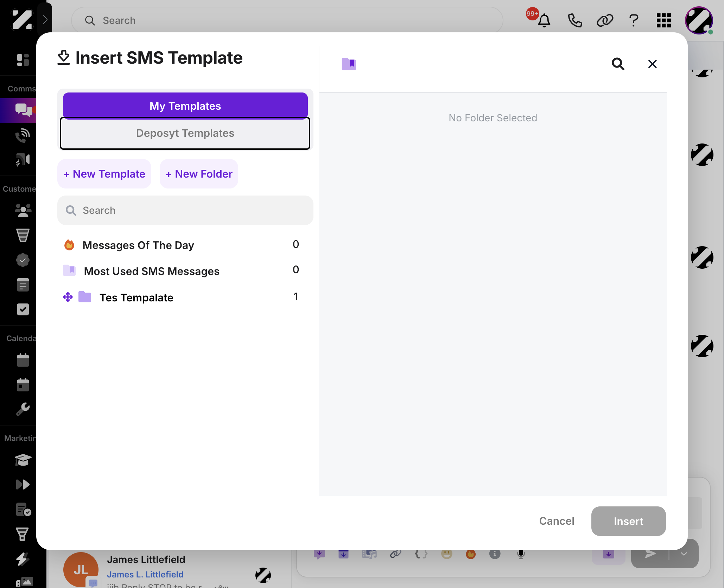Open the paid video icon in sidebar
The height and width of the screenshot is (588, 724).
point(23,160)
